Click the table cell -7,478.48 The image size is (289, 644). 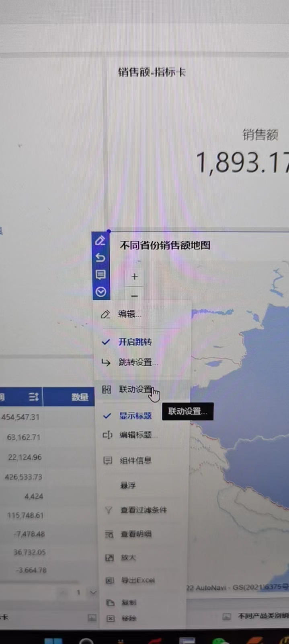tap(29, 534)
